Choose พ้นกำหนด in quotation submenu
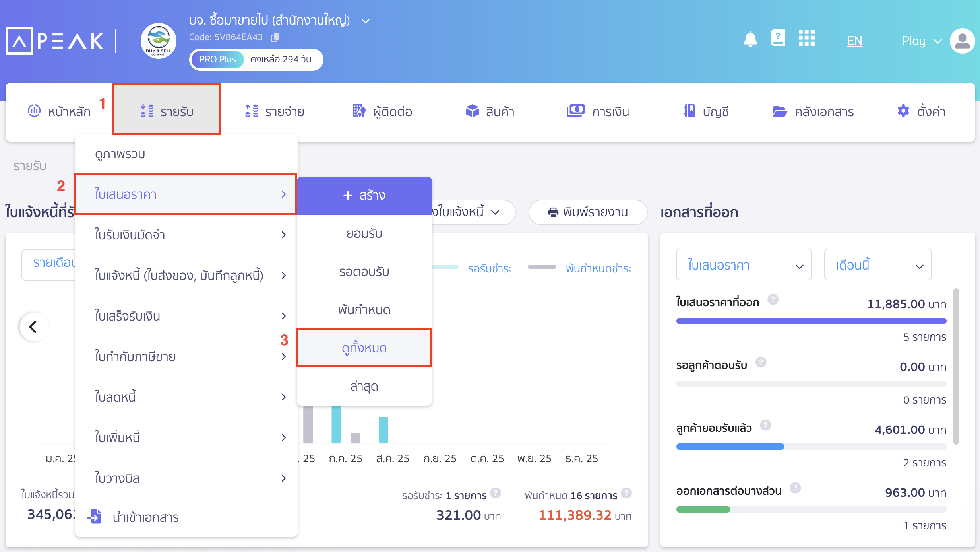The height and width of the screenshot is (552, 980). coord(364,310)
